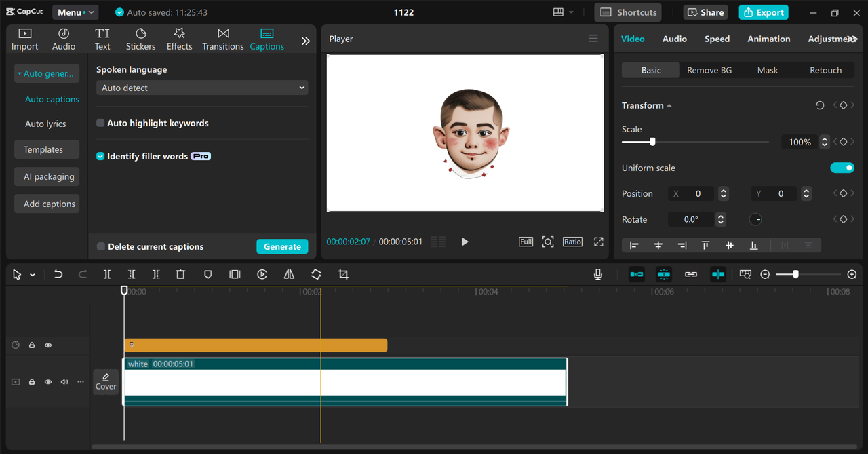Open the Import media tab
This screenshot has width=868, height=454.
click(x=25, y=39)
